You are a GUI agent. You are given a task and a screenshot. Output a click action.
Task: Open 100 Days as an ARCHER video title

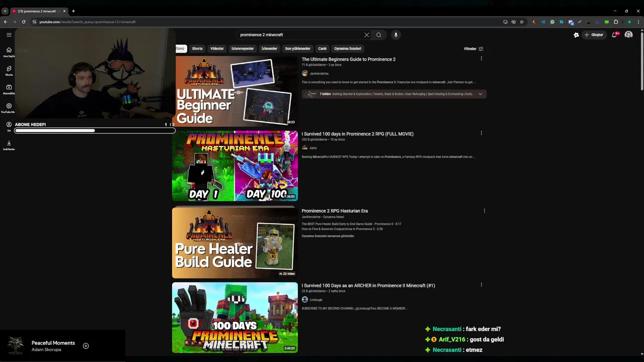tap(368, 286)
